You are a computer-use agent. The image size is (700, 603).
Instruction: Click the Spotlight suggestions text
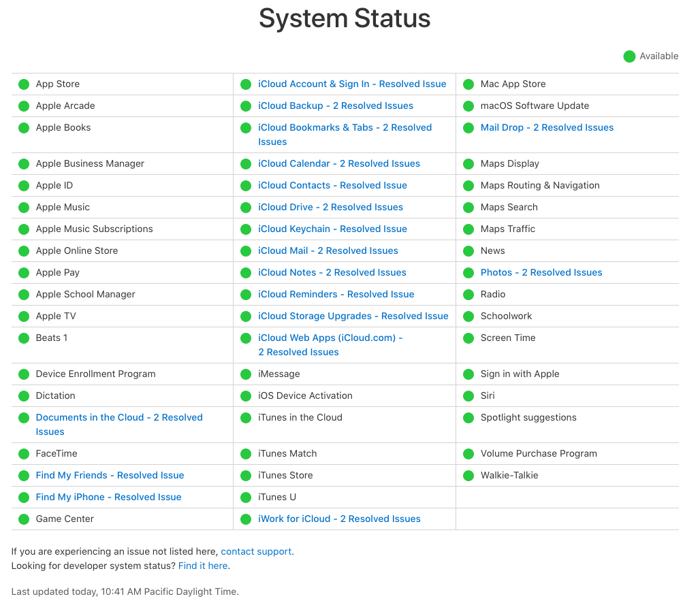click(x=528, y=417)
